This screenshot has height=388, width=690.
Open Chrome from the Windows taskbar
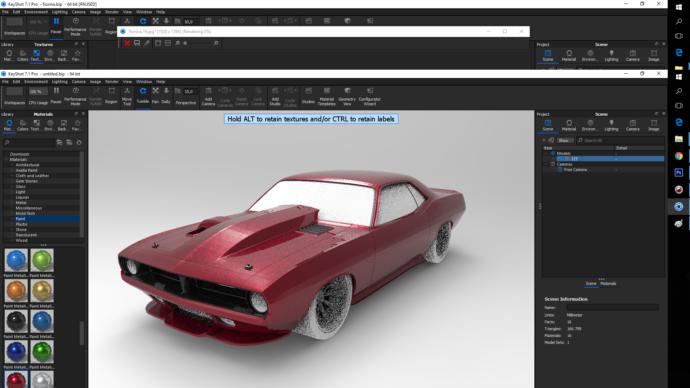pos(679,156)
